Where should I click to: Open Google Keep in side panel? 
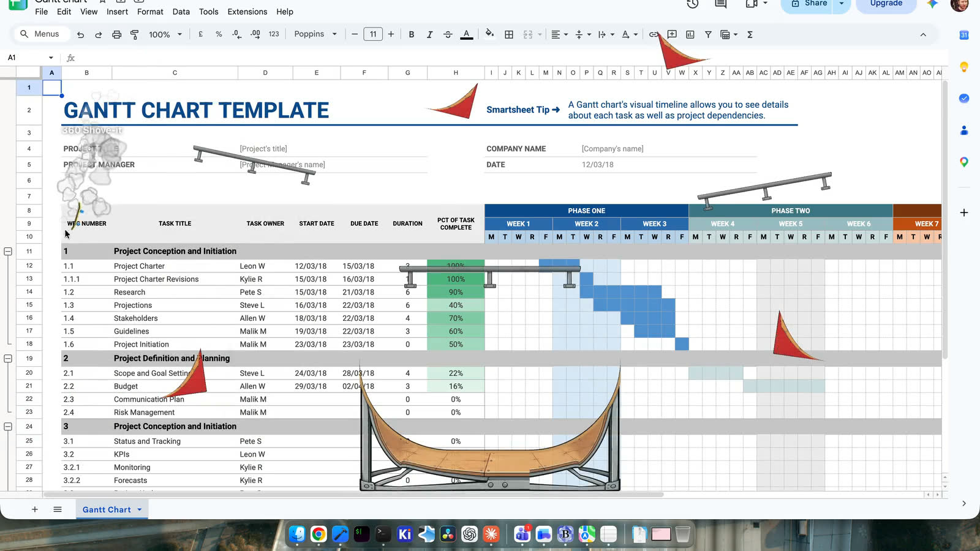click(964, 67)
